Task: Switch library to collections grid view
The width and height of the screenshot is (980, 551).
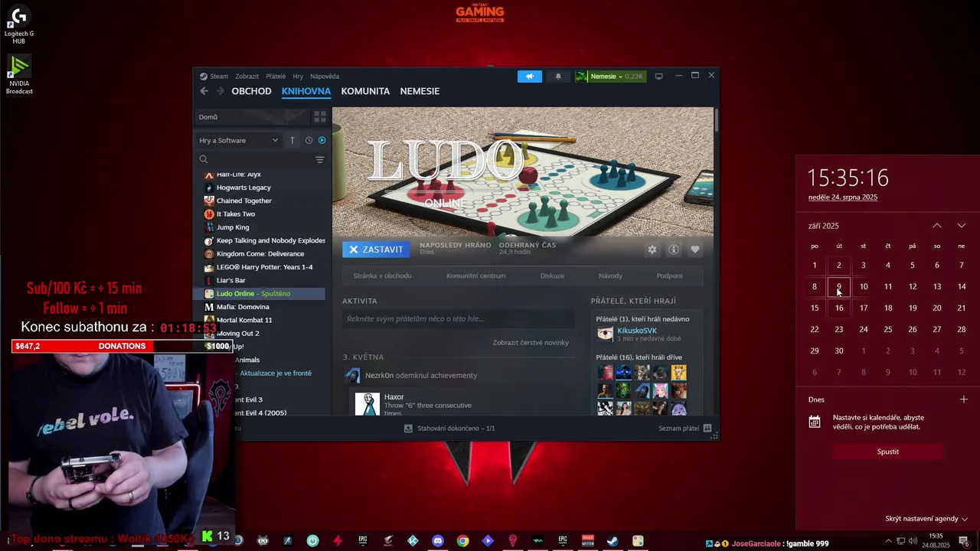Action: [x=320, y=117]
